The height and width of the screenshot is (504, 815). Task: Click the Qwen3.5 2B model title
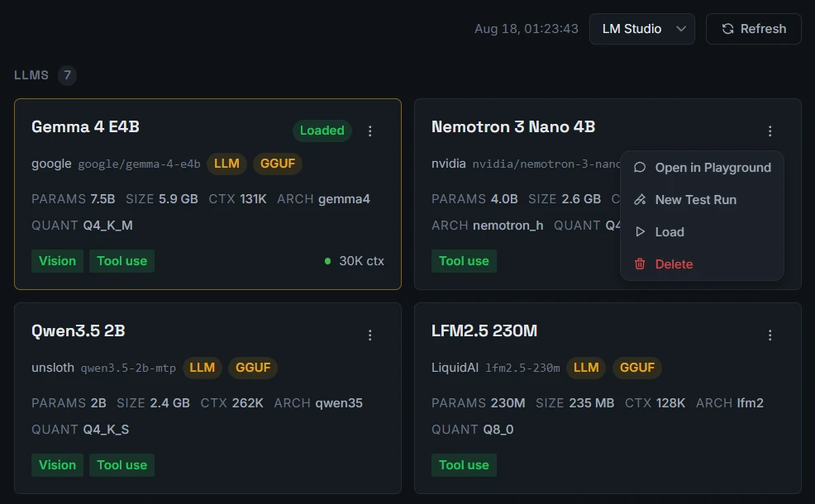point(78,331)
